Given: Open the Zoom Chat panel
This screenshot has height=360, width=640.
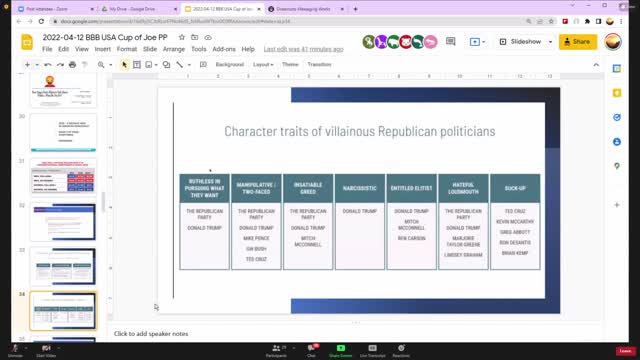Looking at the screenshot, I should [311, 351].
